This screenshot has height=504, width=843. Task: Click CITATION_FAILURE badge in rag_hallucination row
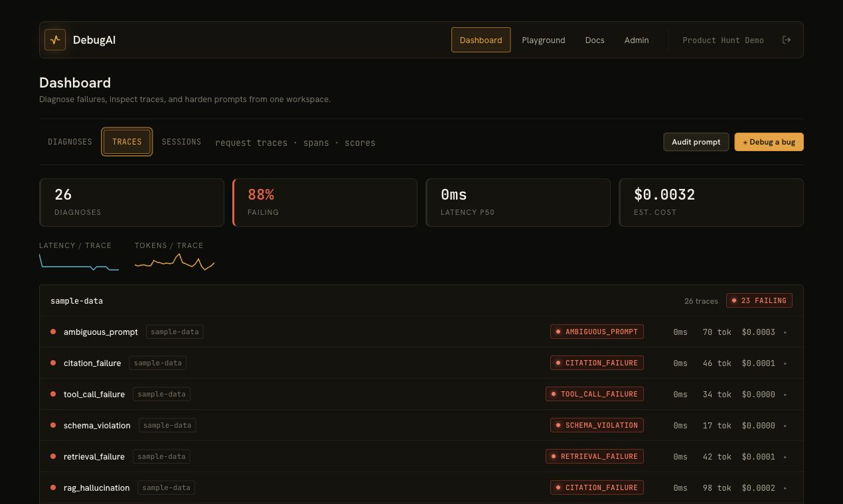coord(597,487)
